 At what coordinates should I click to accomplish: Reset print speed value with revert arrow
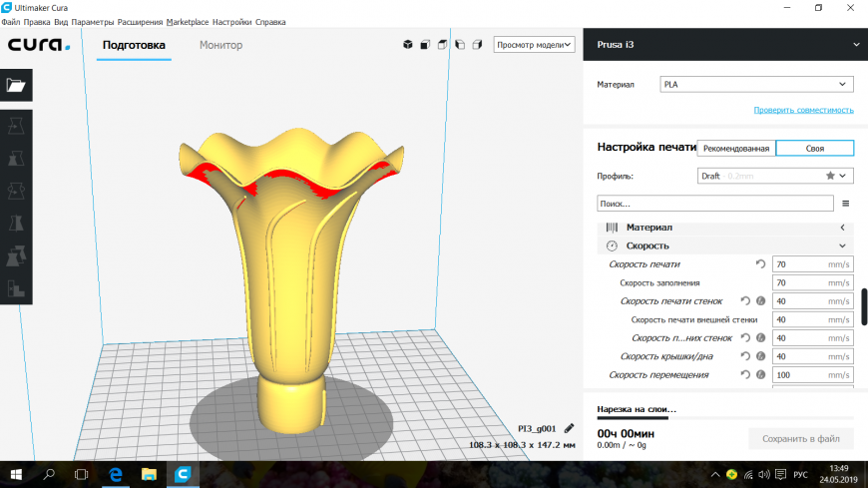click(x=760, y=264)
